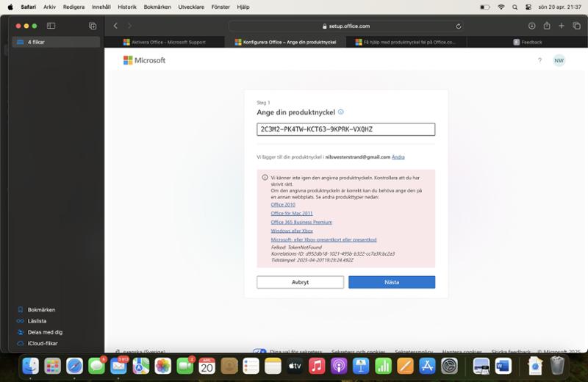This screenshot has height=382, width=588.
Task: Open Launchpad from the Dock
Action: click(x=52, y=366)
